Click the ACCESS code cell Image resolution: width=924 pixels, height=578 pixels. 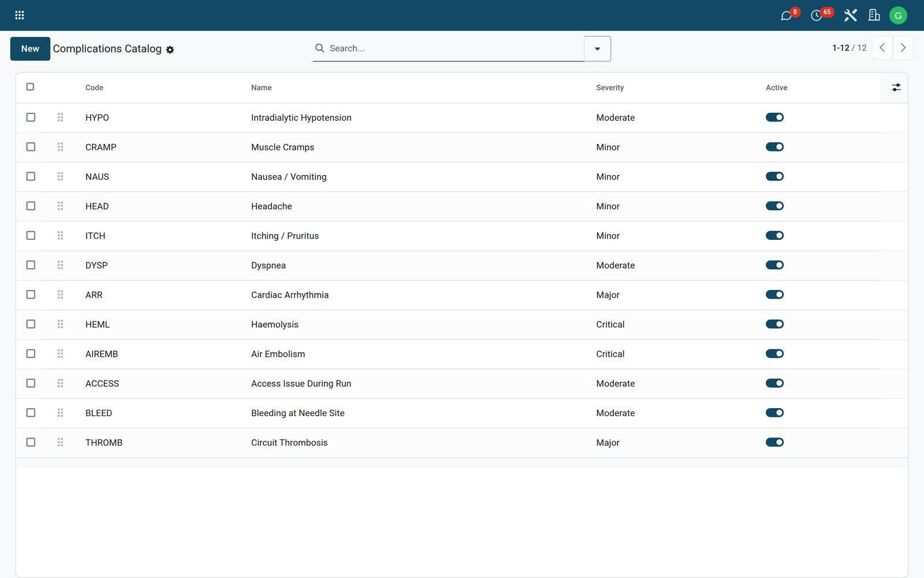click(x=102, y=384)
